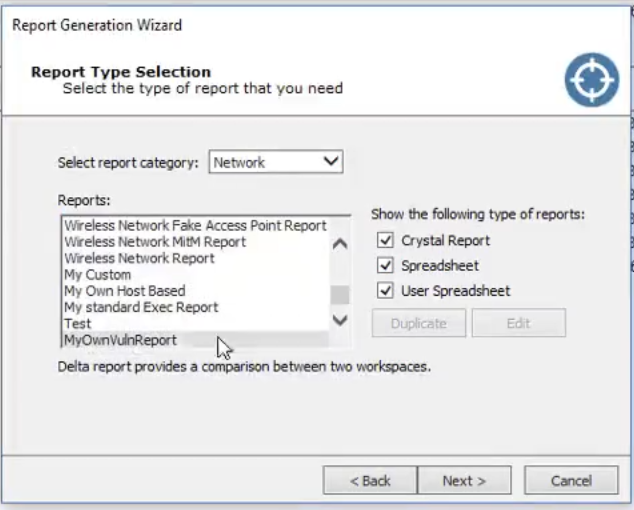Cancel the Report Generation Wizard
Viewport: 634px width, 510px height.
point(571,480)
